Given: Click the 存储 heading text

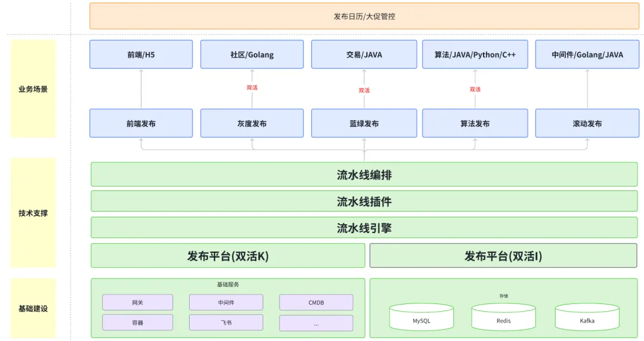Looking at the screenshot, I should [x=503, y=296].
